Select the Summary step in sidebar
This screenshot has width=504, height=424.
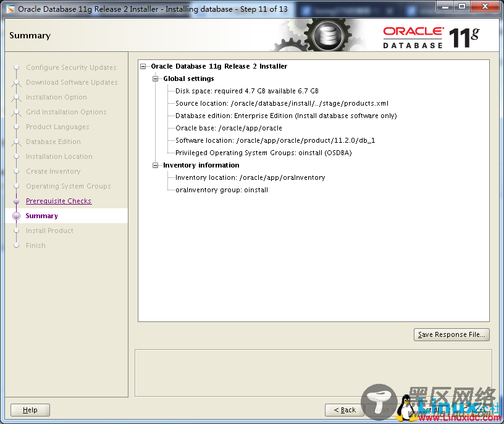(x=42, y=216)
